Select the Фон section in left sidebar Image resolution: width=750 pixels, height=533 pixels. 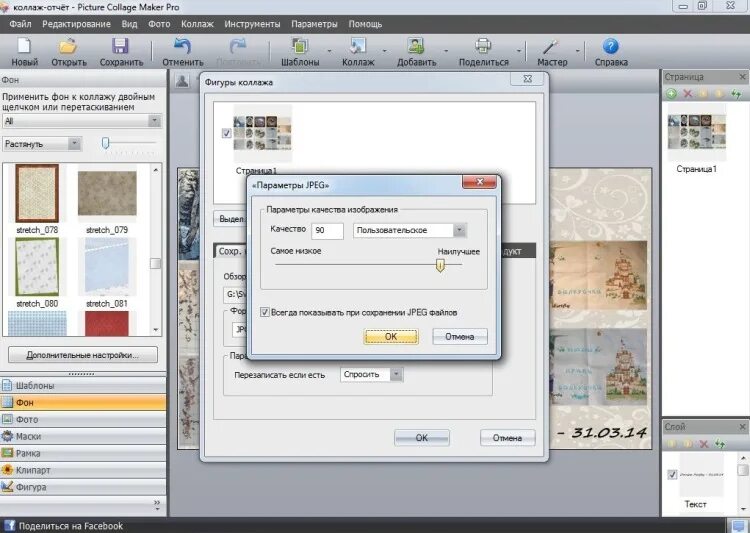point(83,402)
